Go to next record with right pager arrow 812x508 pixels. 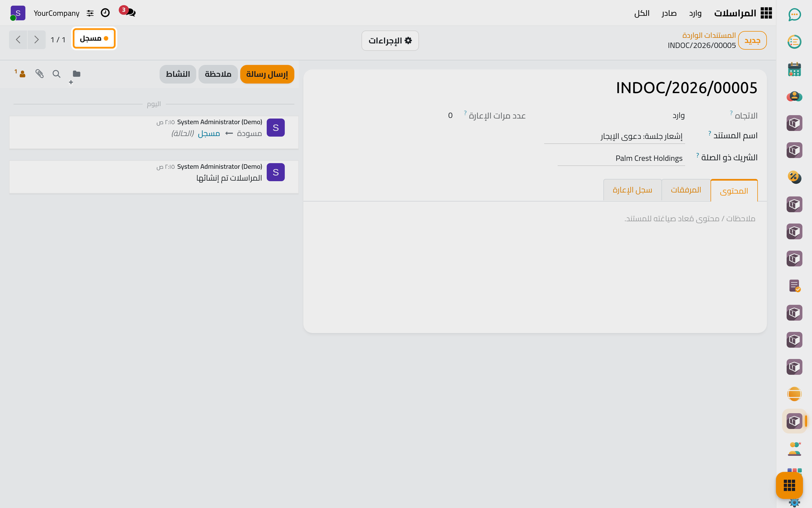[36, 40]
